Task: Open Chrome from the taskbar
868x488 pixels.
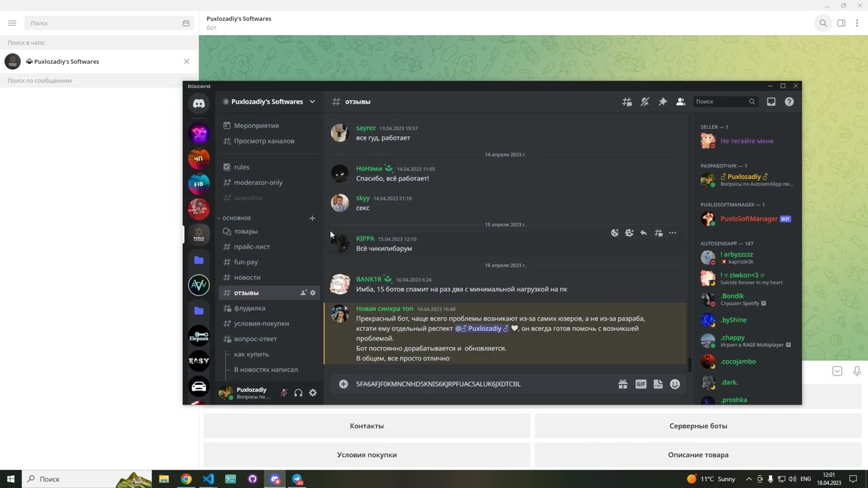Action: (x=186, y=479)
